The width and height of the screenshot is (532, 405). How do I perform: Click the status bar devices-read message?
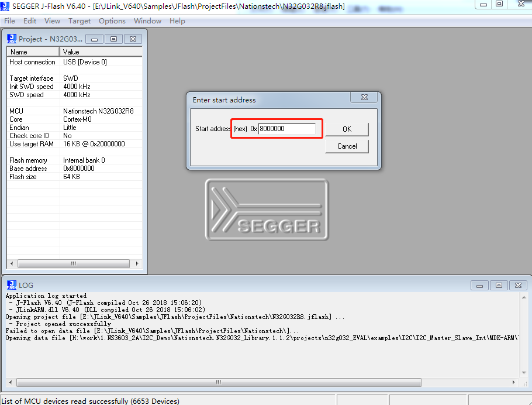90,401
